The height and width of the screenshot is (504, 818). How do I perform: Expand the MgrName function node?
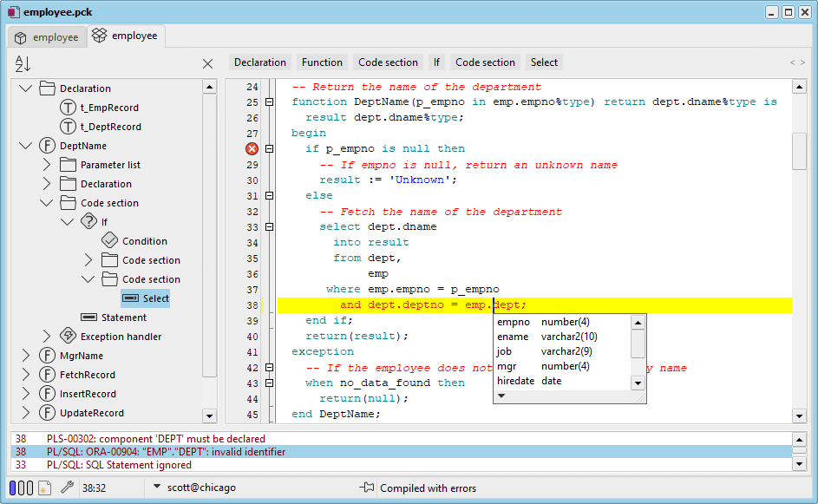pyautogui.click(x=25, y=355)
